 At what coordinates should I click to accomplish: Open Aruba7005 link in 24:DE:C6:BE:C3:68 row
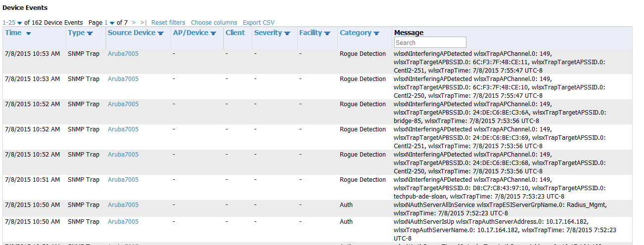[x=123, y=155]
